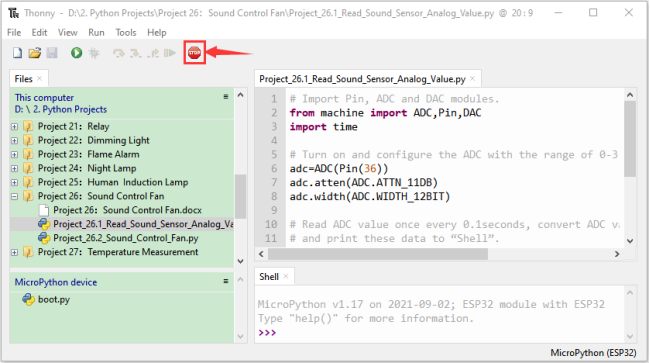Select Project 24: Night Lamp folder

pyautogui.click(x=87, y=168)
